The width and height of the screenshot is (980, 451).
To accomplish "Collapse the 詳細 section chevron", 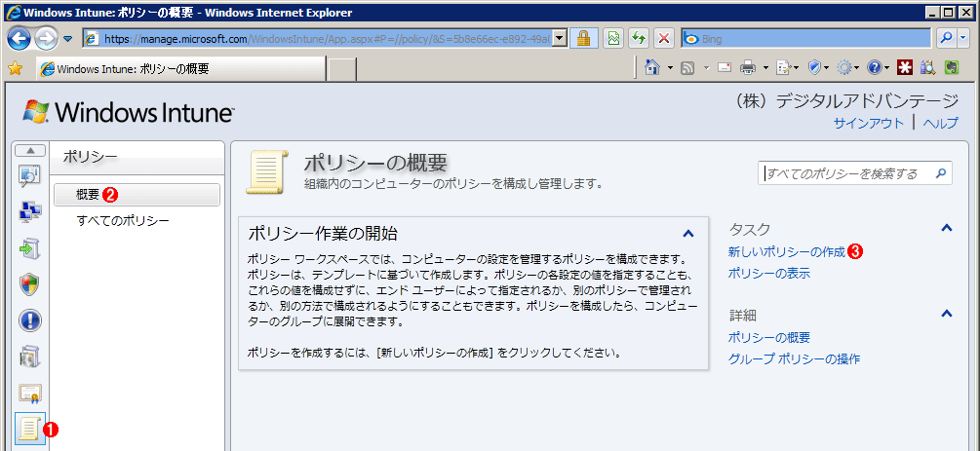I will [947, 313].
